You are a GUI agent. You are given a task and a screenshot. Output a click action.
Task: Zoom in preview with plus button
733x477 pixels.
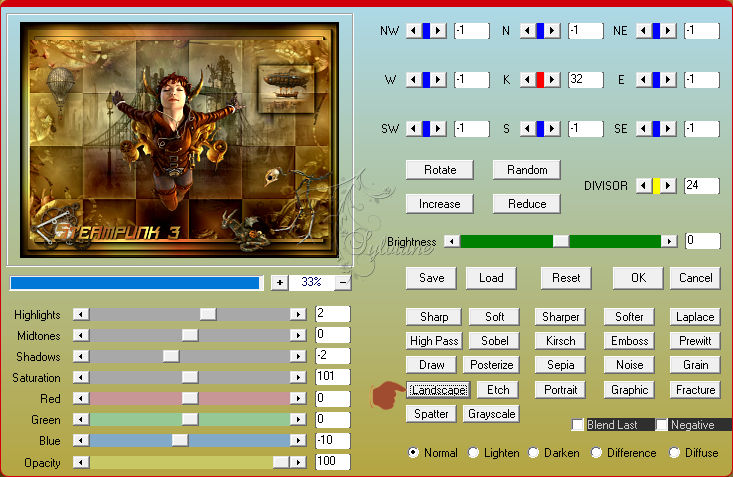coord(280,282)
